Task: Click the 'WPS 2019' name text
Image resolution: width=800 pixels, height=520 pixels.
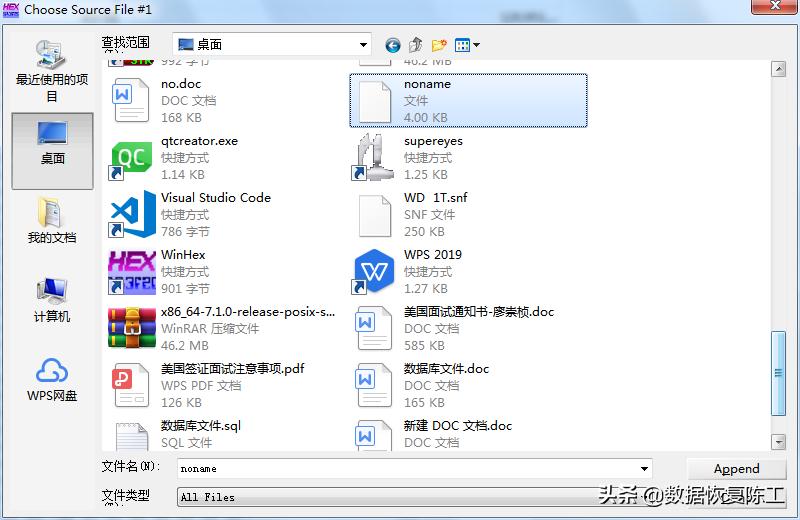Action: (433, 254)
